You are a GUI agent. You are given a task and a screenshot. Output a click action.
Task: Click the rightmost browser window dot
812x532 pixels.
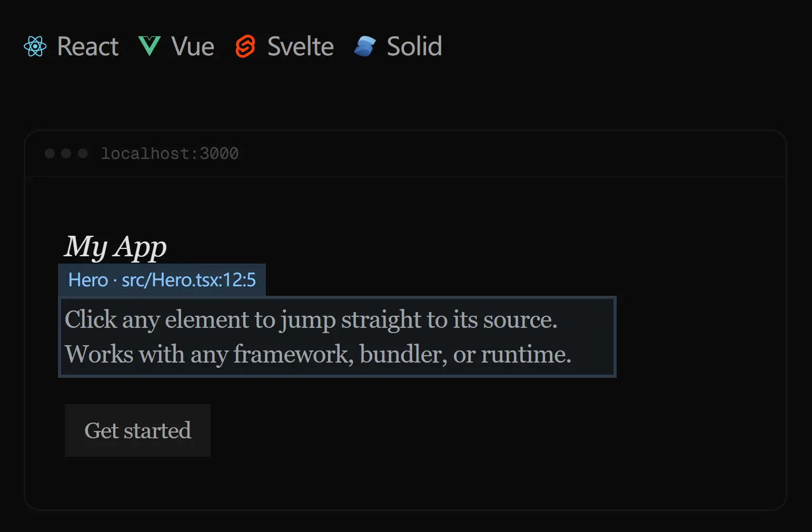pos(82,153)
